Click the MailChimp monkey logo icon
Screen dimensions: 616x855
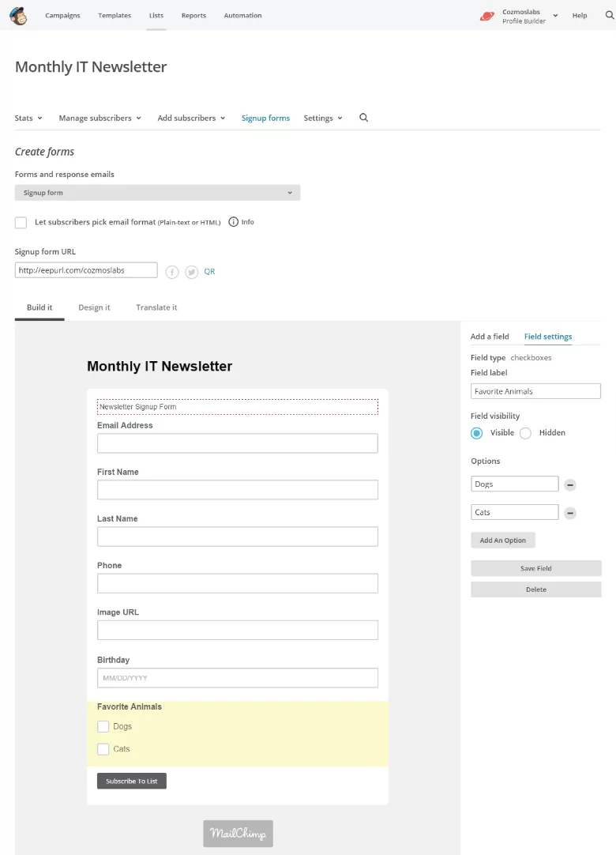(x=18, y=16)
